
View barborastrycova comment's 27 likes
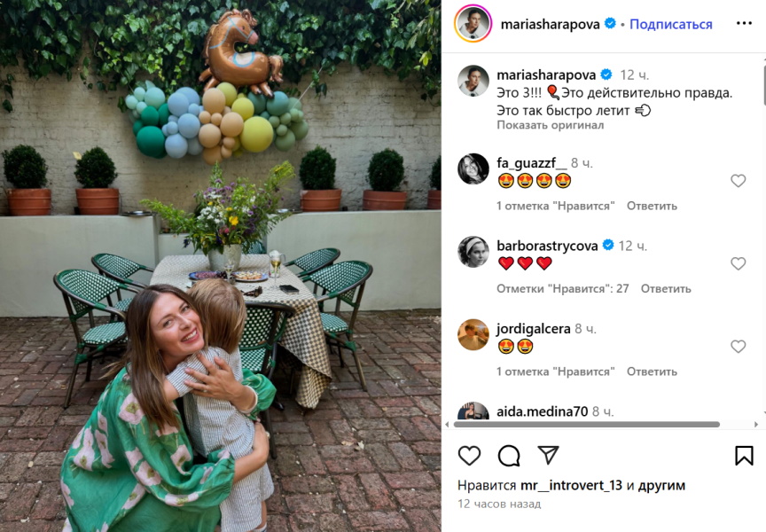point(562,288)
